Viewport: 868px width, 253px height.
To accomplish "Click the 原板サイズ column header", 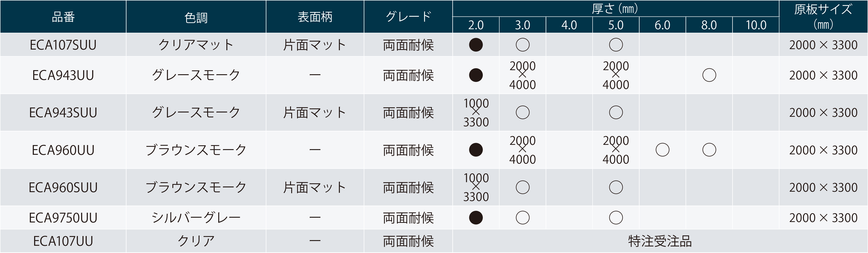I will [x=823, y=17].
